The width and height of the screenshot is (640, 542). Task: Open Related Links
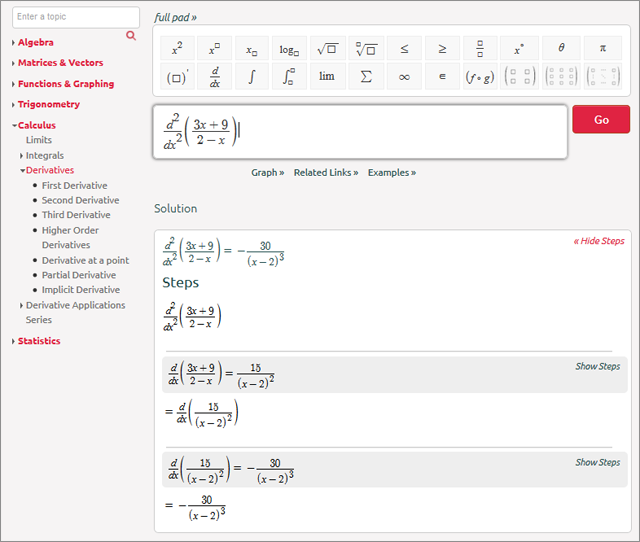pos(326,173)
